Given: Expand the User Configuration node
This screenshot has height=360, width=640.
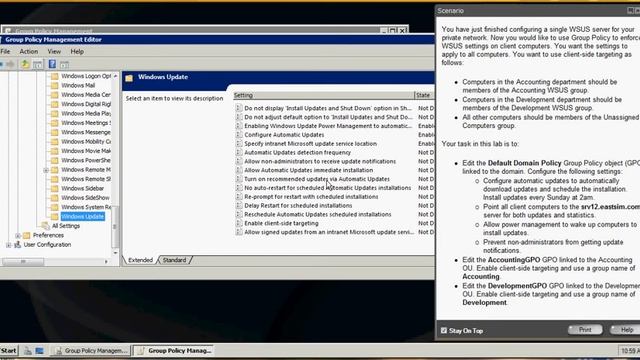Looking at the screenshot, I should (9, 245).
